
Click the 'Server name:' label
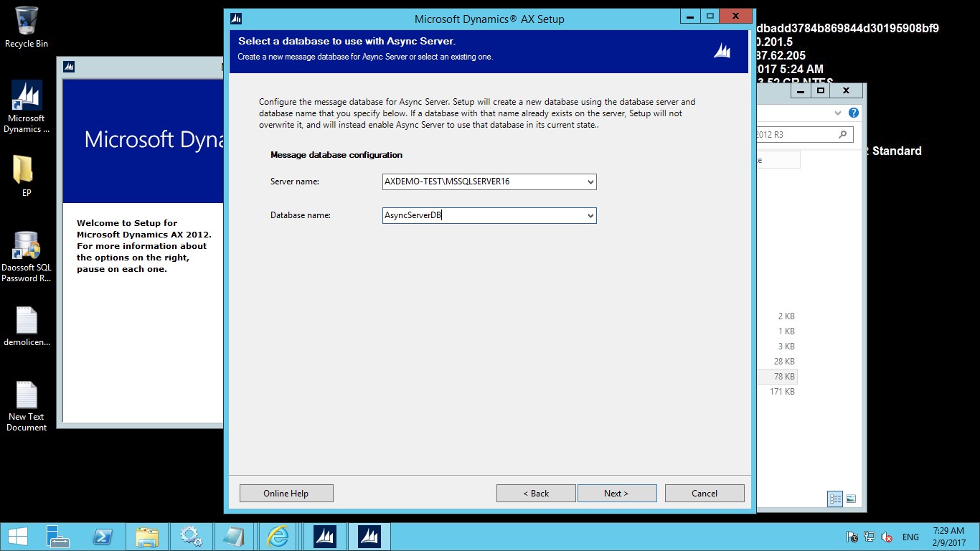tap(295, 182)
